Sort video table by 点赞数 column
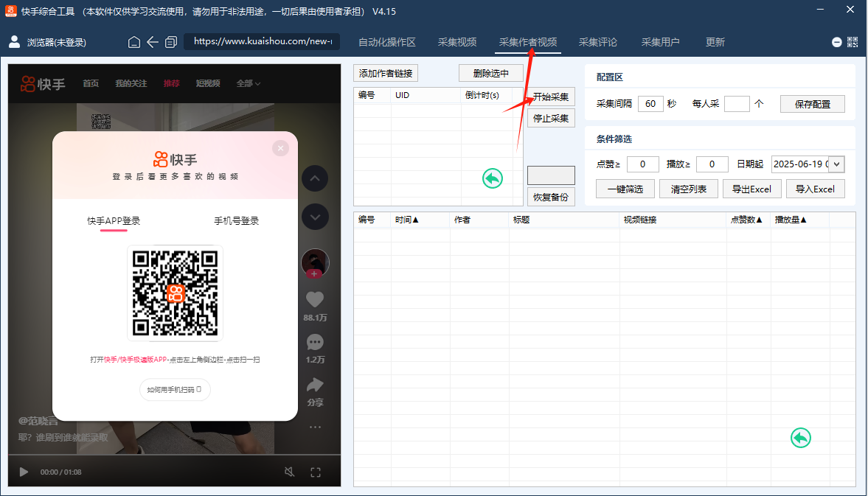The image size is (868, 496). coord(746,220)
